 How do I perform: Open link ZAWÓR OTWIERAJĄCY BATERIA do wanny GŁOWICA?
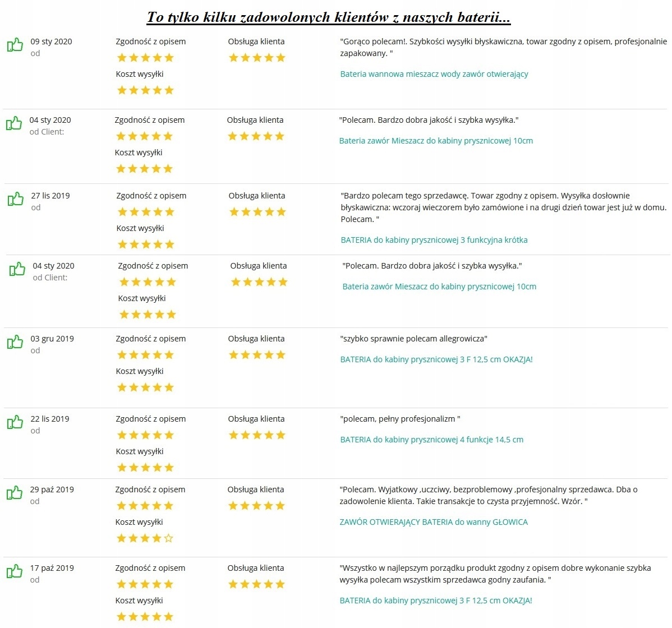pos(434,522)
